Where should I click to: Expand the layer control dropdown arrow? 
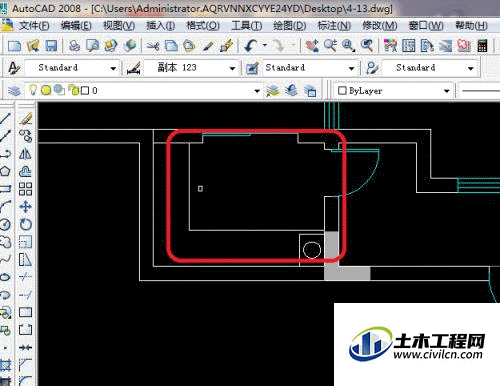click(257, 91)
